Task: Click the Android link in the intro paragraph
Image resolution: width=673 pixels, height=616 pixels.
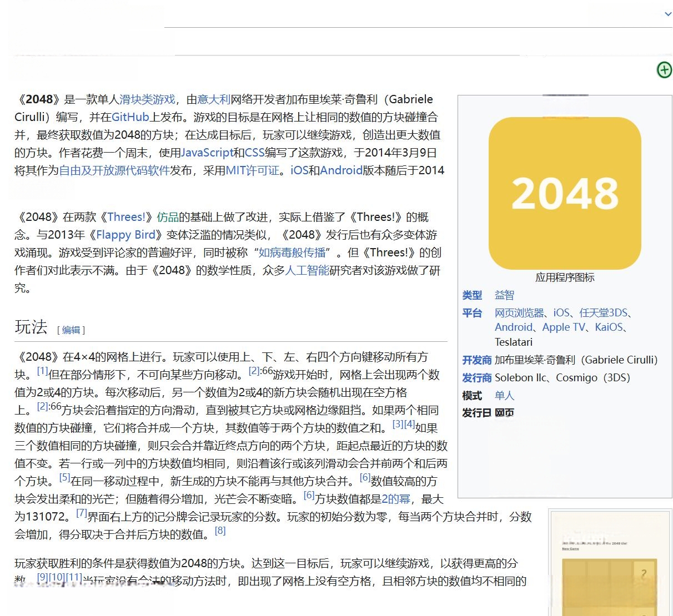Action: tap(341, 170)
